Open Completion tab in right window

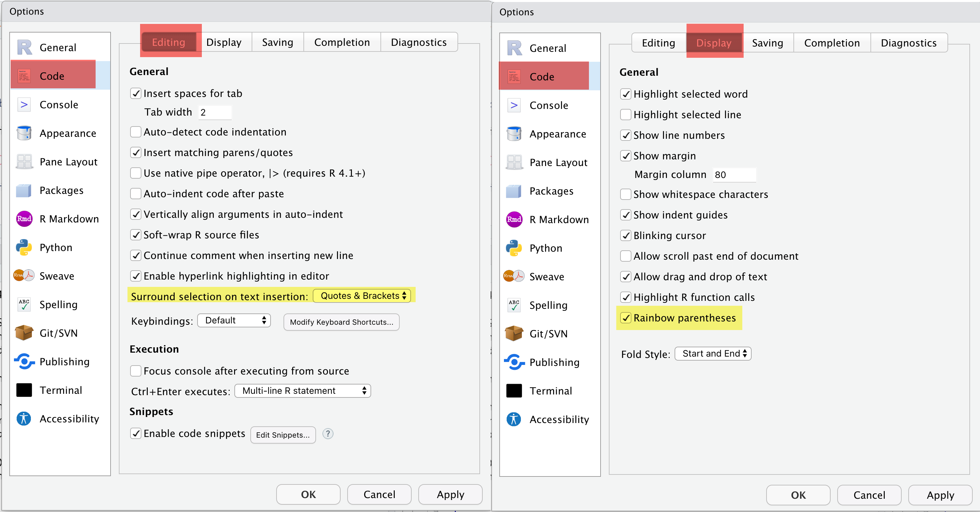pyautogui.click(x=832, y=43)
